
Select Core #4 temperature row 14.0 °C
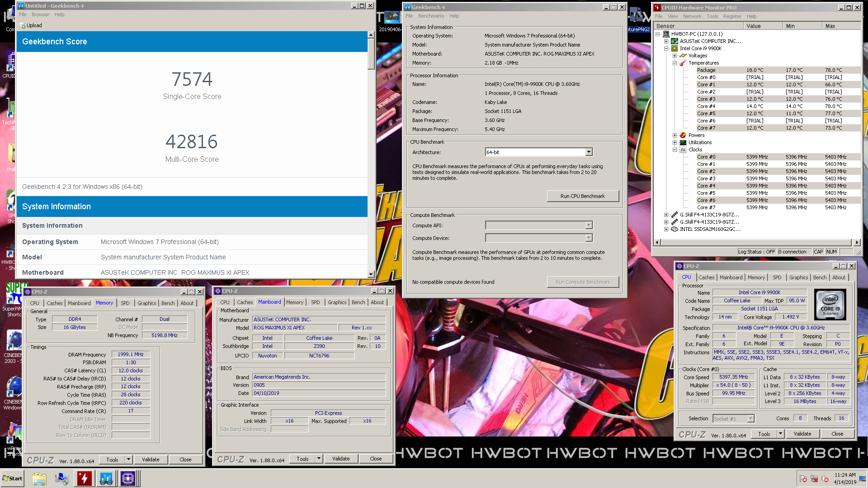[x=778, y=106]
